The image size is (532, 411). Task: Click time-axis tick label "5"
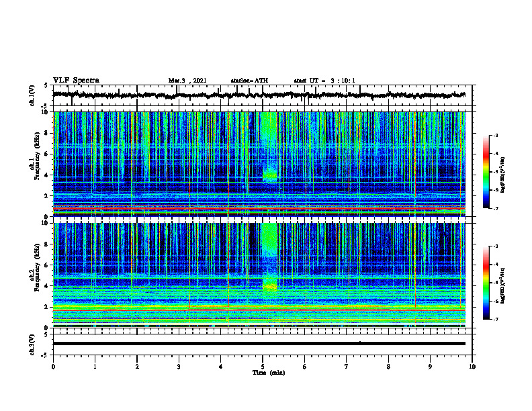263,367
